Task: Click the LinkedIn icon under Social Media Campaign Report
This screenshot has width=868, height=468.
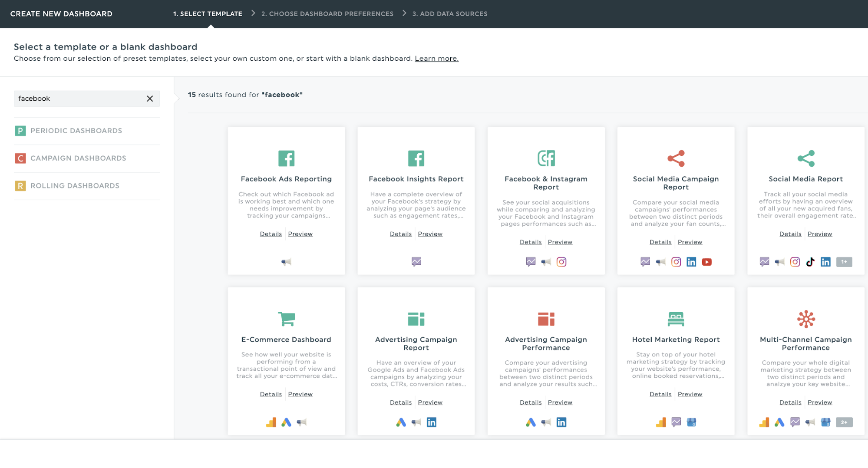Action: [x=691, y=262]
